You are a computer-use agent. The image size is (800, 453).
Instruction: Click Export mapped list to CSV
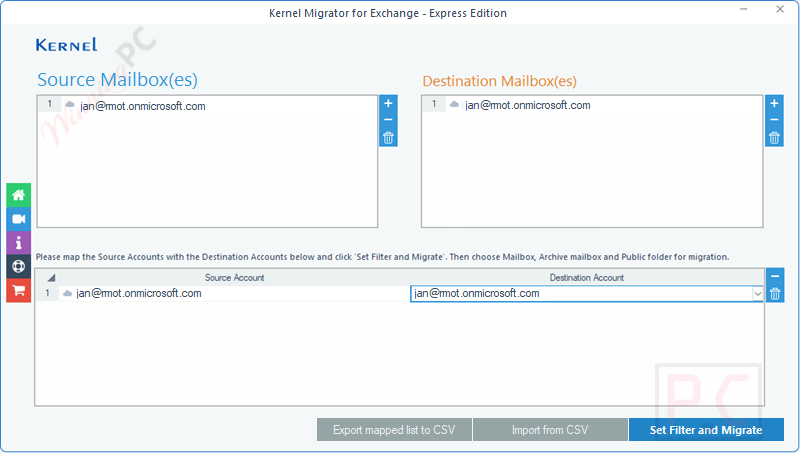tap(394, 430)
